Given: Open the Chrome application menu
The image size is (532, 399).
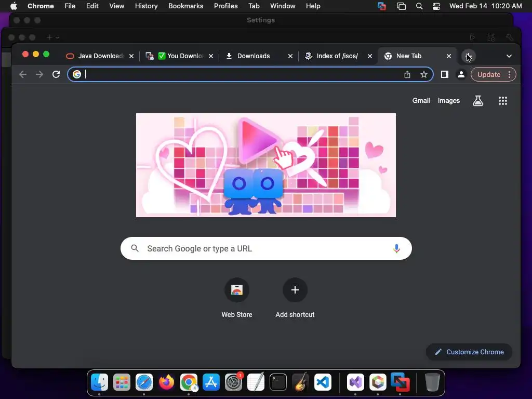Looking at the screenshot, I should pos(41,6).
